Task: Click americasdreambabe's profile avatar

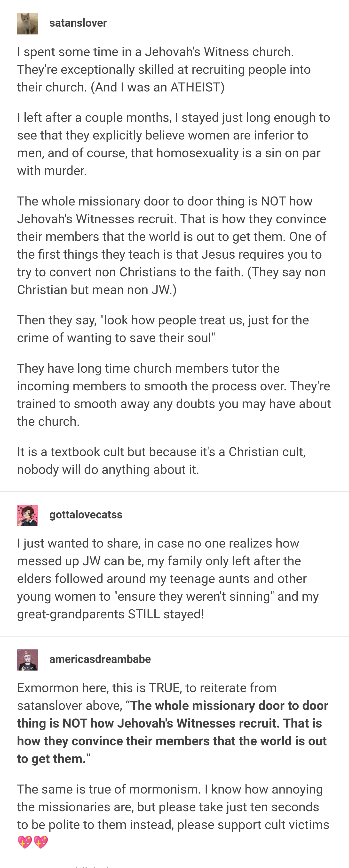Action: coord(28,660)
